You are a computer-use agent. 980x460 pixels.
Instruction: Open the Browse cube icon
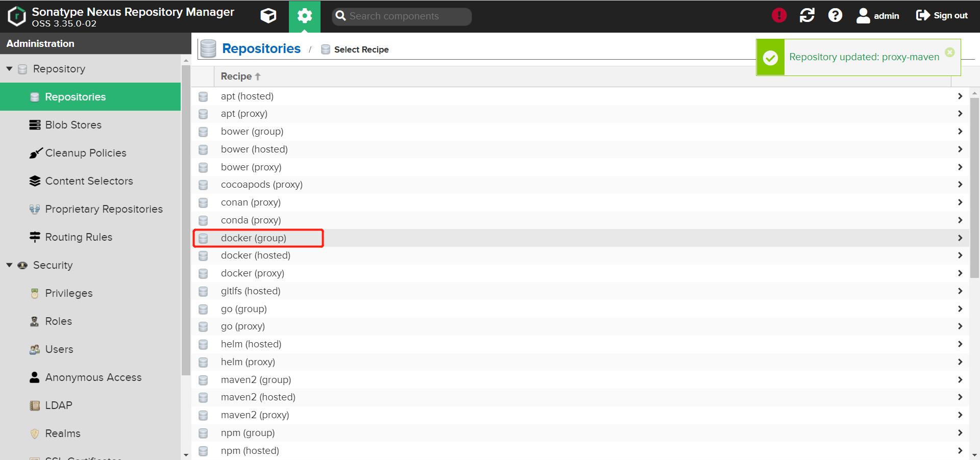pyautogui.click(x=268, y=16)
